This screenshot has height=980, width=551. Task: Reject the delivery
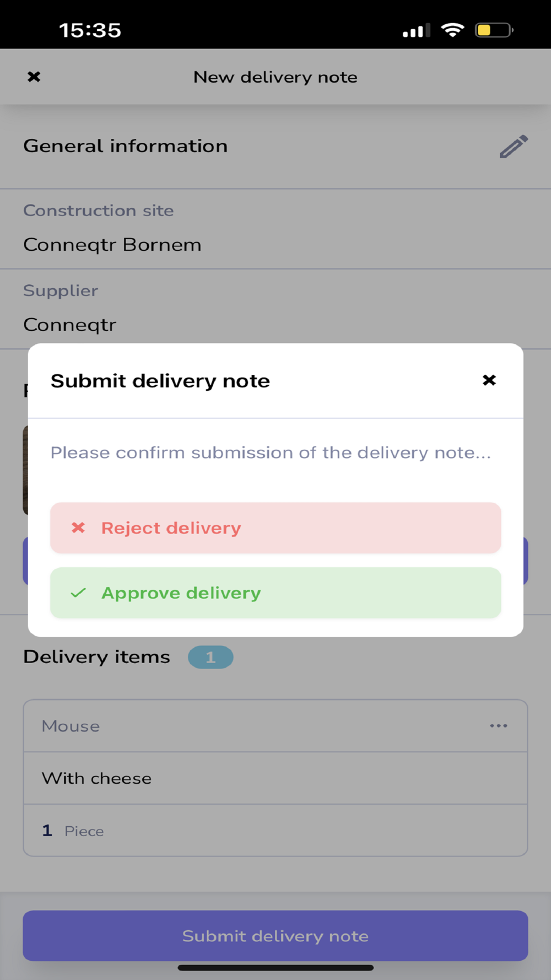[x=275, y=528]
